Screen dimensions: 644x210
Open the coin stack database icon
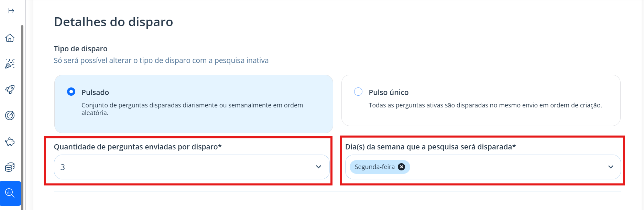(x=10, y=167)
